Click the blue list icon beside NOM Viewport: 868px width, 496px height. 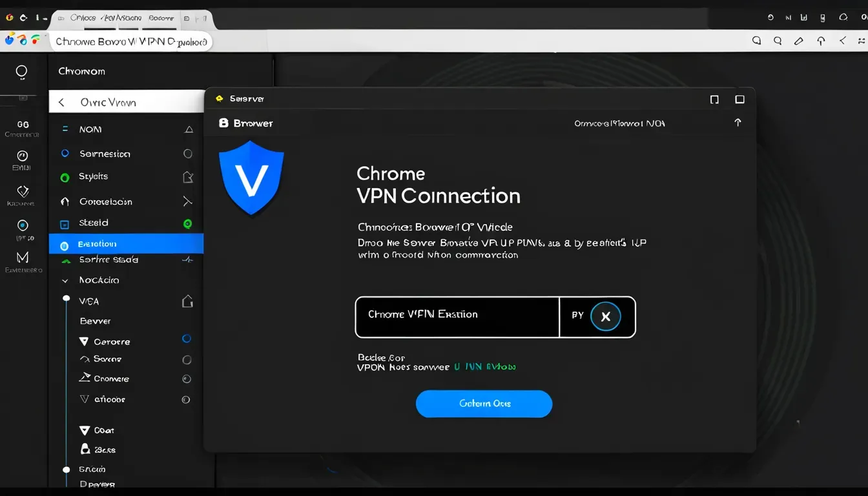[x=65, y=129]
